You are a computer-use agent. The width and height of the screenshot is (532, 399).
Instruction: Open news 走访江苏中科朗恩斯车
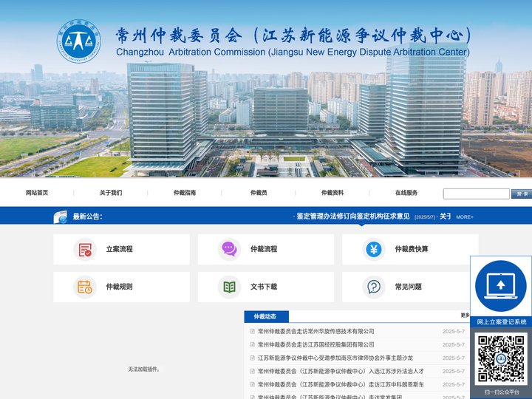pyautogui.click(x=341, y=384)
